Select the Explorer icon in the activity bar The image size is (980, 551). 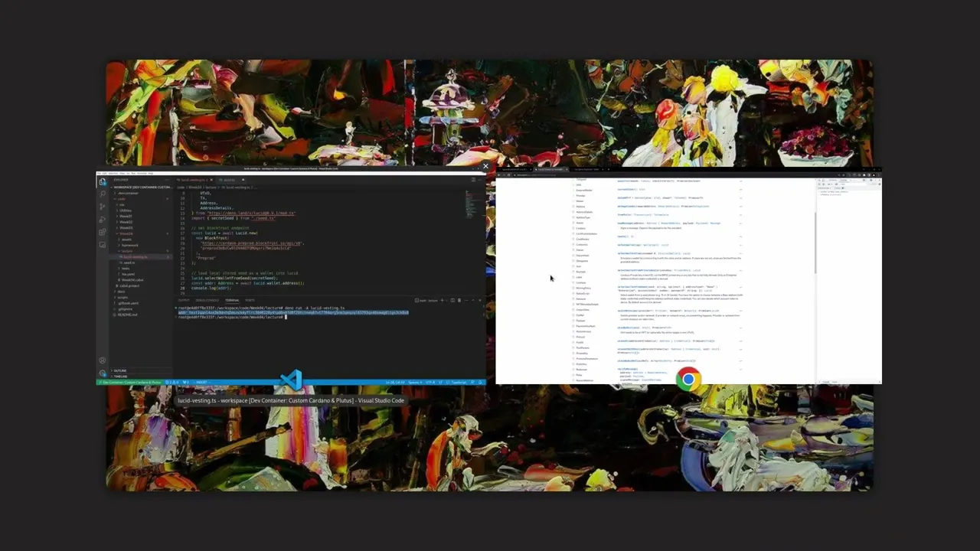coord(103,183)
